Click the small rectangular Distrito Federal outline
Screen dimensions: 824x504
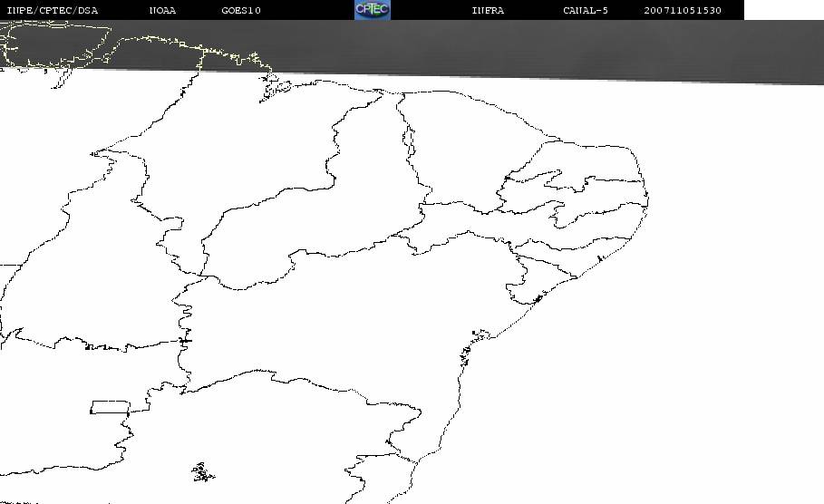click(109, 407)
